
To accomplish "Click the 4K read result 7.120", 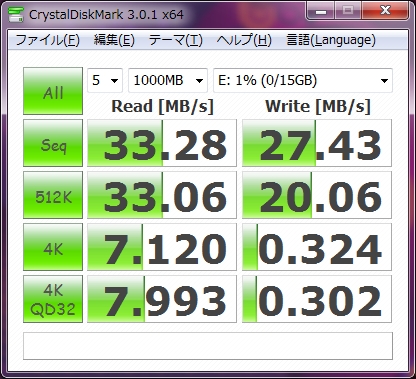I will pyautogui.click(x=162, y=247).
